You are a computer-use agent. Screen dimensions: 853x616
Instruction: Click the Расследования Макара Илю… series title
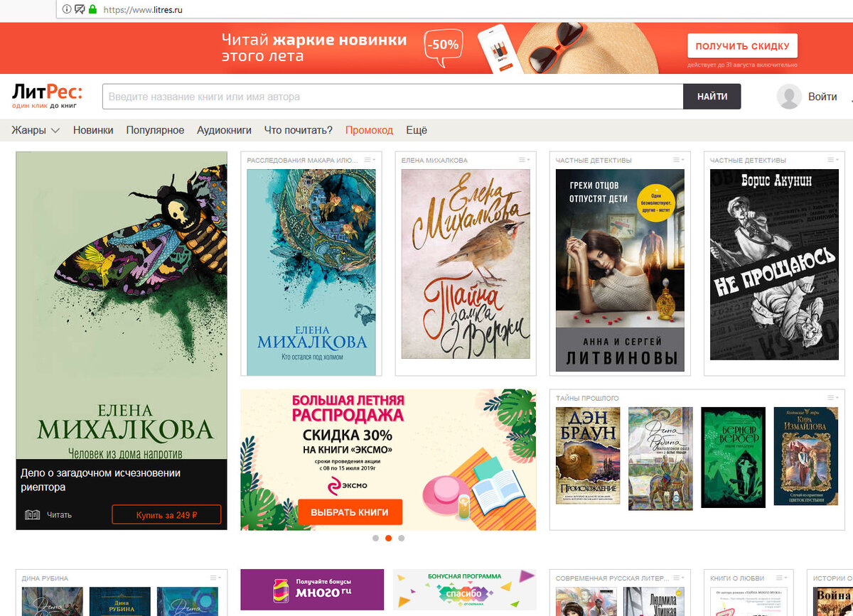(x=303, y=160)
